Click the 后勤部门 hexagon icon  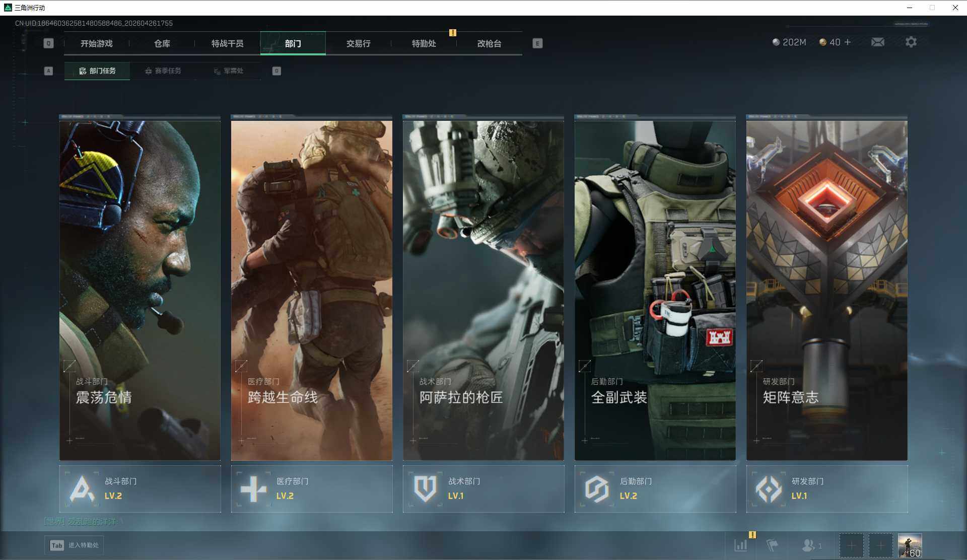click(597, 489)
